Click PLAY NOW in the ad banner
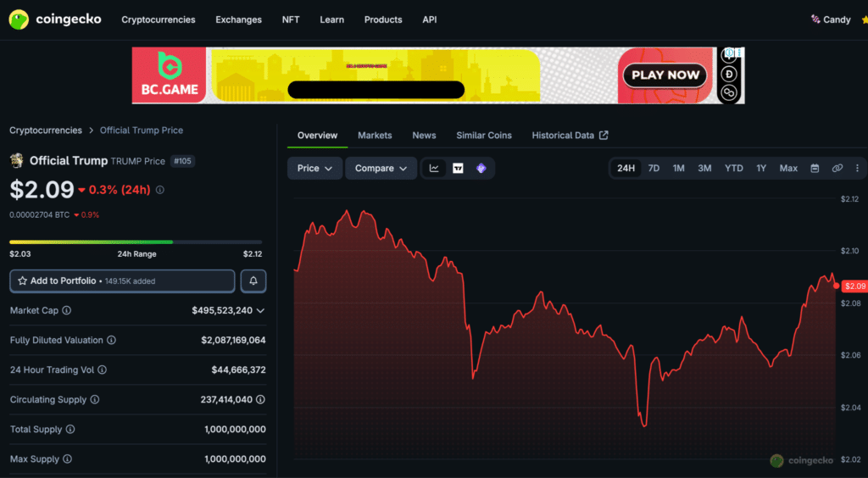The image size is (868, 478). point(665,75)
